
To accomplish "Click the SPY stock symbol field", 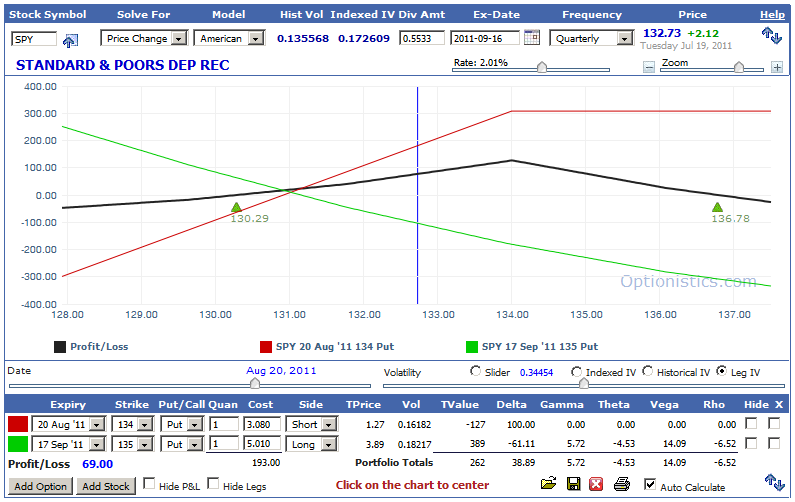I will point(34,39).
